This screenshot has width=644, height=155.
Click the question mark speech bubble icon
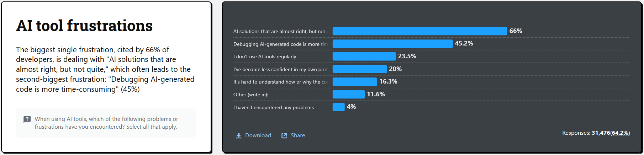[27, 119]
